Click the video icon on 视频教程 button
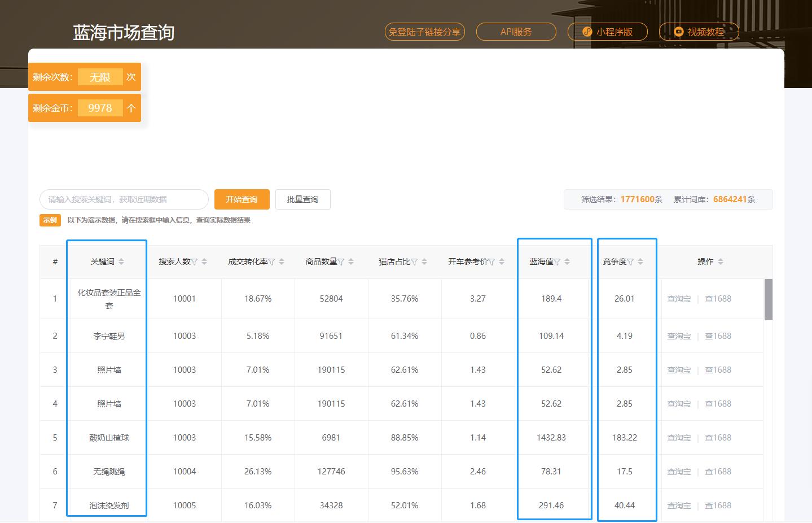 [x=678, y=32]
